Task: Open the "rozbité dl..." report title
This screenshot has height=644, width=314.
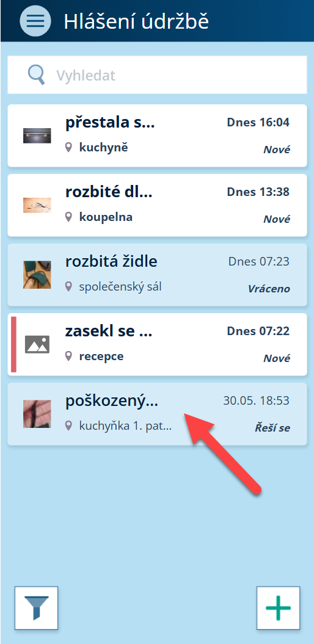Action: (x=109, y=192)
